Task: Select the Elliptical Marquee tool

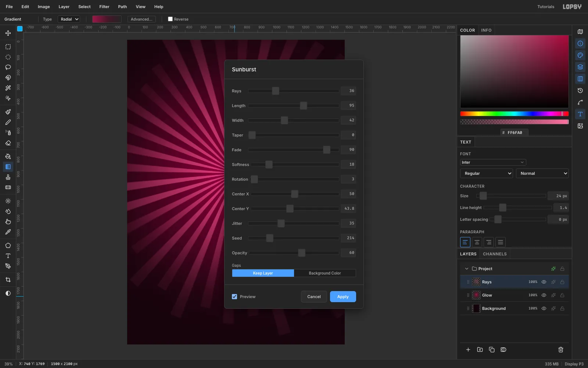Action: point(8,57)
